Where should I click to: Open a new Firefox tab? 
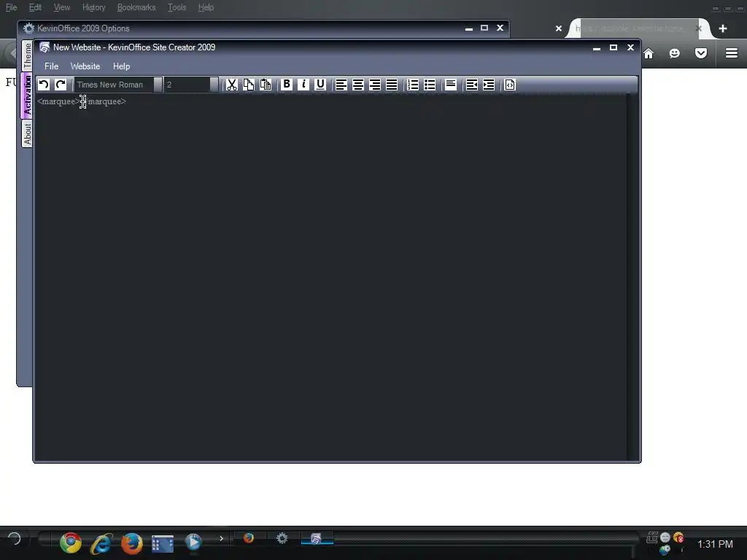point(723,28)
